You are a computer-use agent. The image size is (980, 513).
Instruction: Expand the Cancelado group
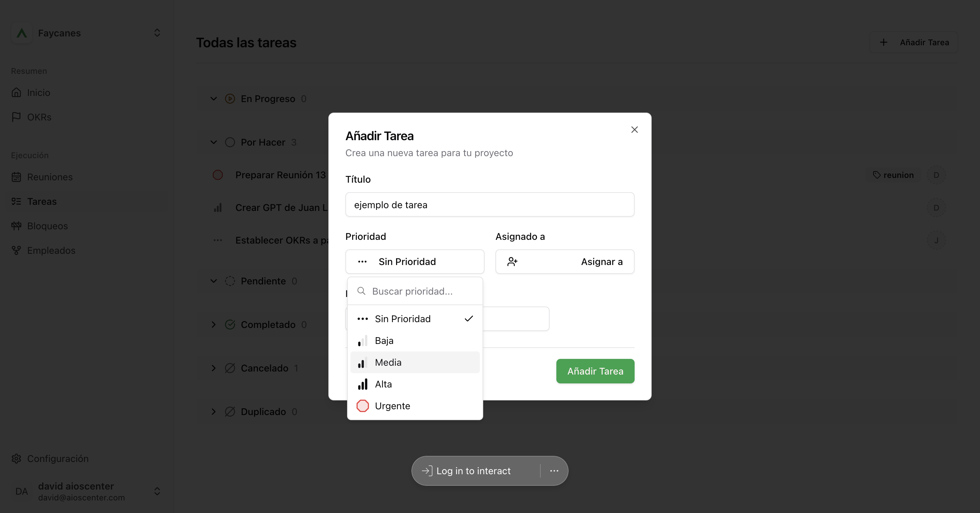tap(213, 368)
